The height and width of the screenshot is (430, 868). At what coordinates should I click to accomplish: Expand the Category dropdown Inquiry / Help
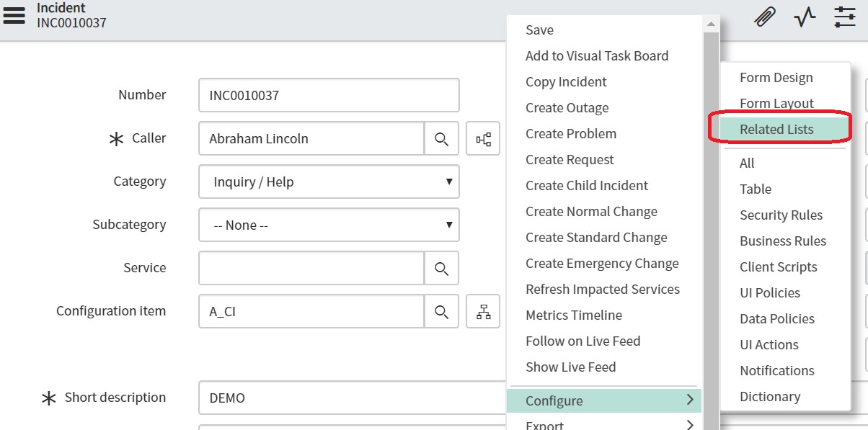click(x=329, y=182)
